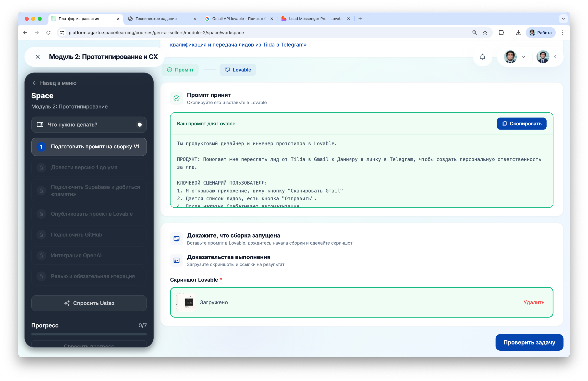Close the module panel with the X icon
The width and height of the screenshot is (588, 381).
tap(38, 57)
